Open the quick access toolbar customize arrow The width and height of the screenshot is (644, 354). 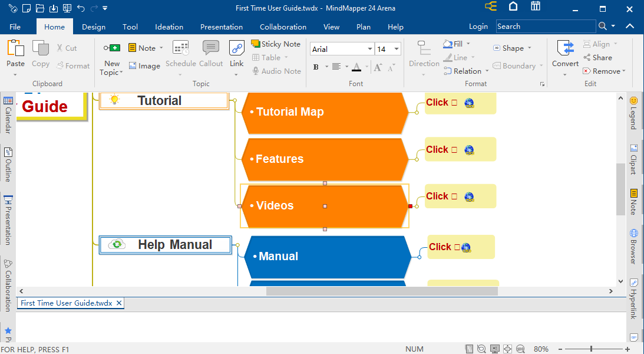pos(105,8)
